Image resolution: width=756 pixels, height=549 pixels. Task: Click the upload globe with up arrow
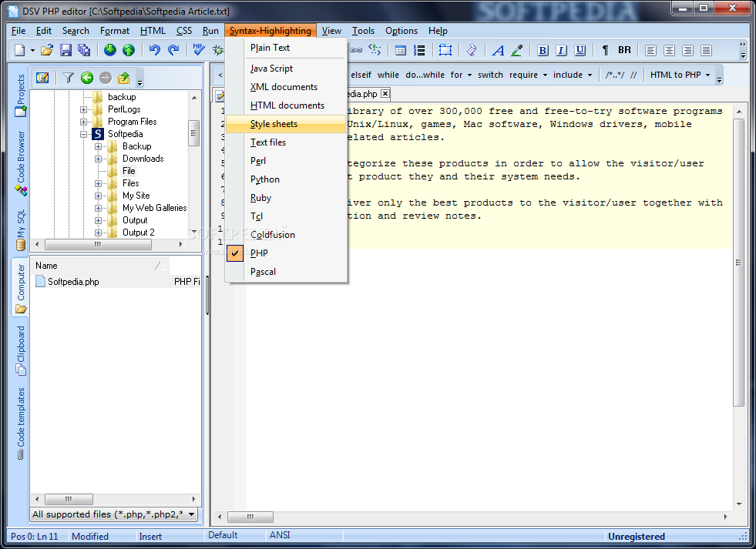128,50
